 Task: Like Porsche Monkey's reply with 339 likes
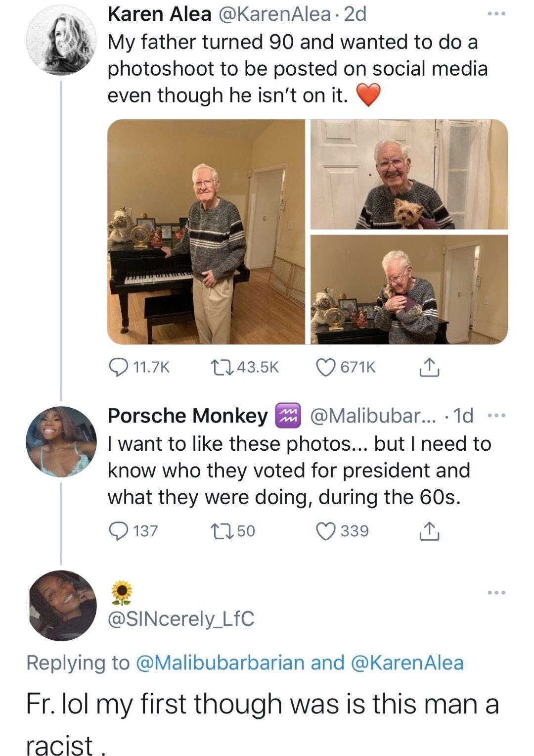point(326,531)
